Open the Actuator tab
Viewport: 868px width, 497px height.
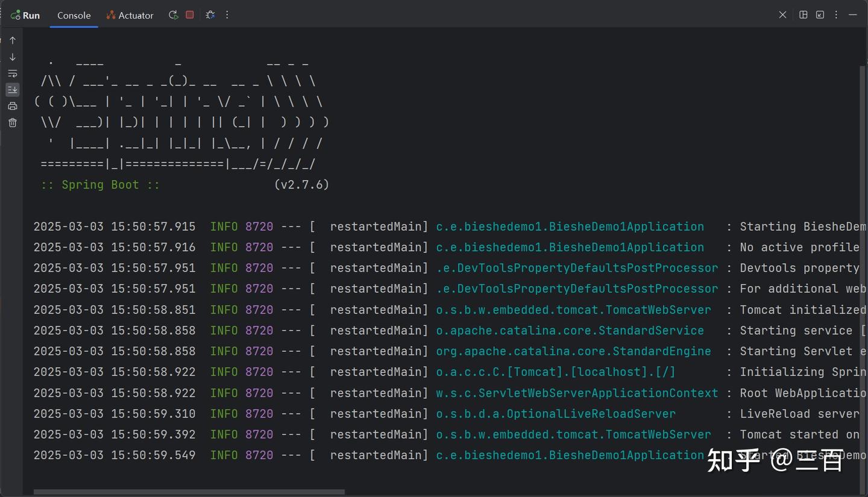(x=130, y=16)
